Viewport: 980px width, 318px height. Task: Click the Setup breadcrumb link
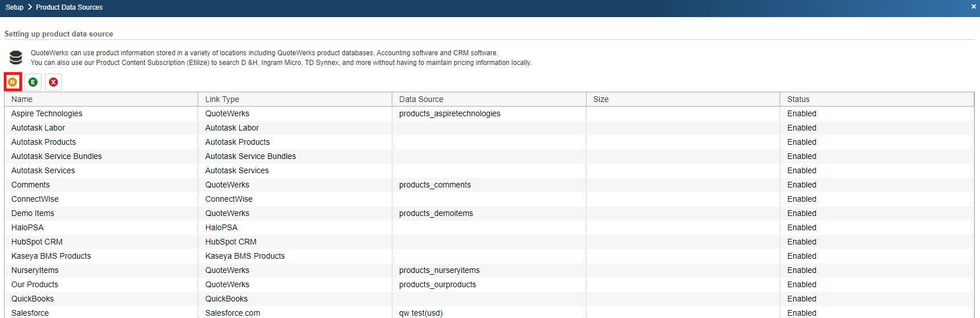[x=14, y=7]
